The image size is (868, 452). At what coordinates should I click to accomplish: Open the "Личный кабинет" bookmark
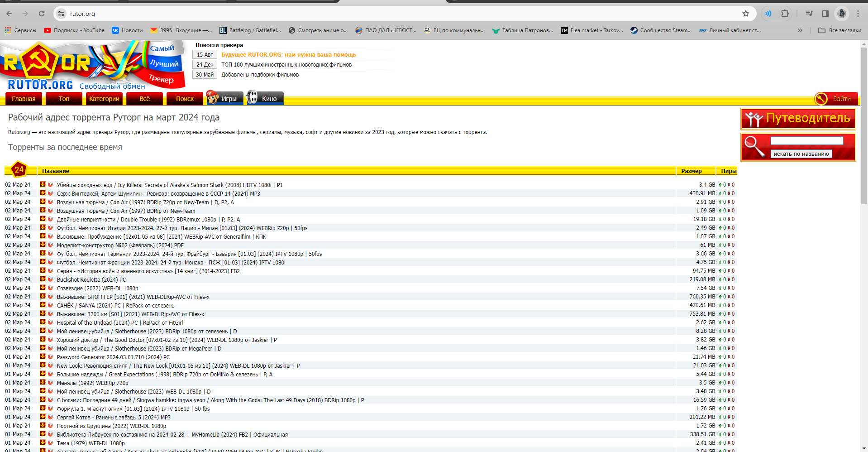coord(730,30)
